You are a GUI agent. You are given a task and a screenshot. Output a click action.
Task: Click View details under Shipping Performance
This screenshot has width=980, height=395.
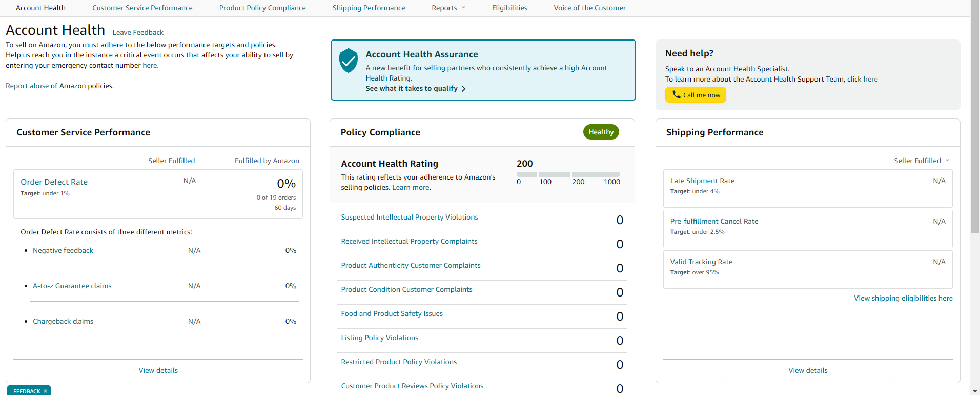pos(808,370)
